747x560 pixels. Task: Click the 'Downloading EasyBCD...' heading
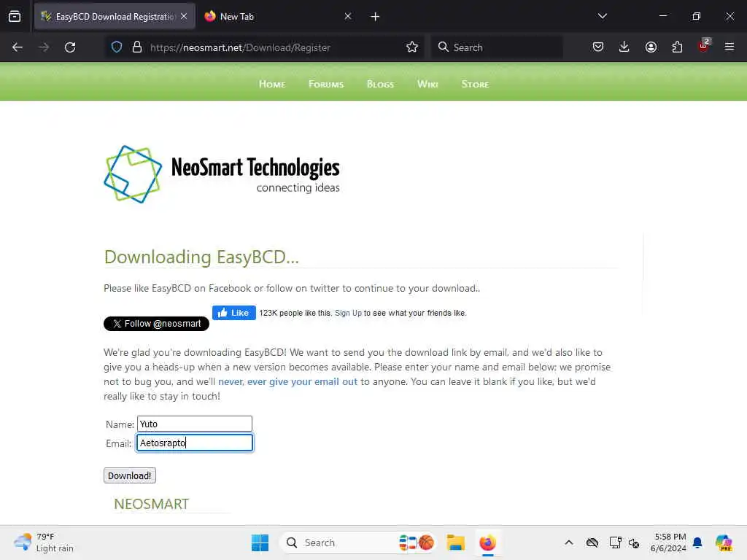click(x=201, y=257)
